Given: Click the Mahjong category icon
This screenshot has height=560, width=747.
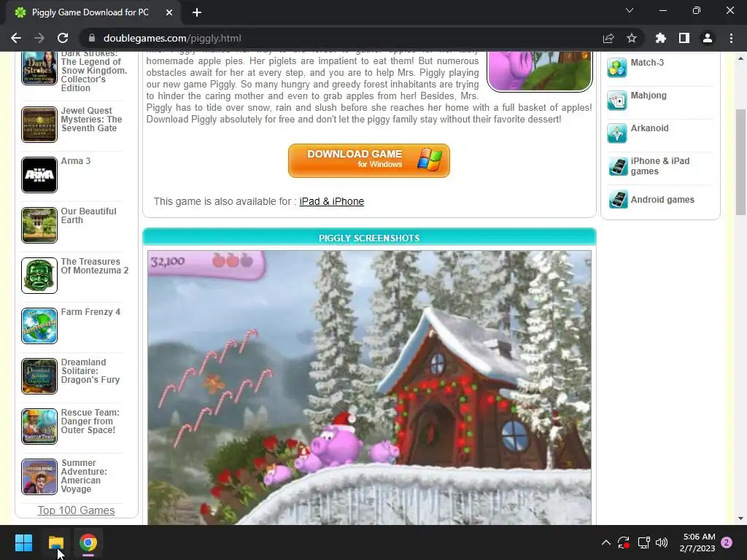Looking at the screenshot, I should tap(617, 101).
